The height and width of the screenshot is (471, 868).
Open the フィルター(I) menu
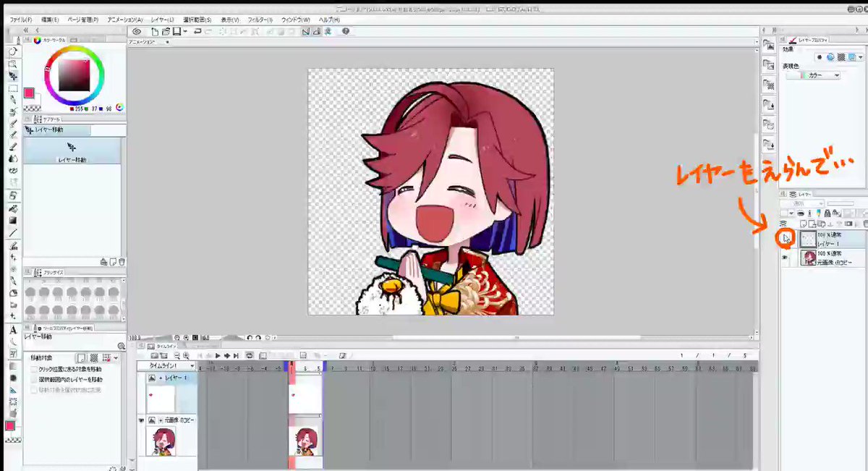(260, 20)
